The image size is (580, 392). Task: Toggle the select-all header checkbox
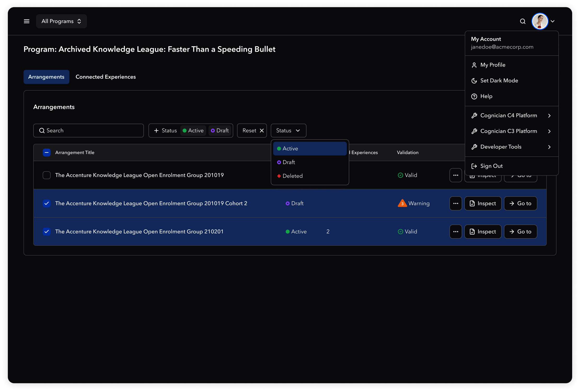(47, 153)
